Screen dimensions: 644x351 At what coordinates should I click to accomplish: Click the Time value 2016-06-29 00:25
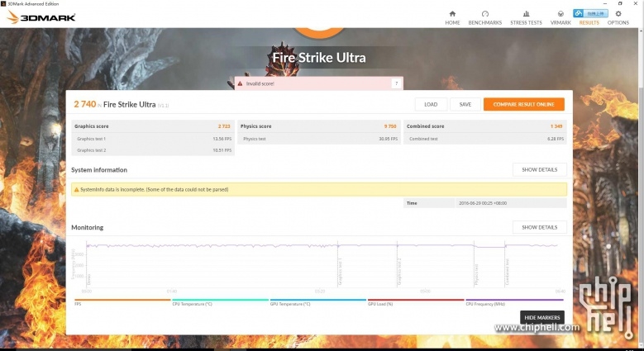click(483, 203)
